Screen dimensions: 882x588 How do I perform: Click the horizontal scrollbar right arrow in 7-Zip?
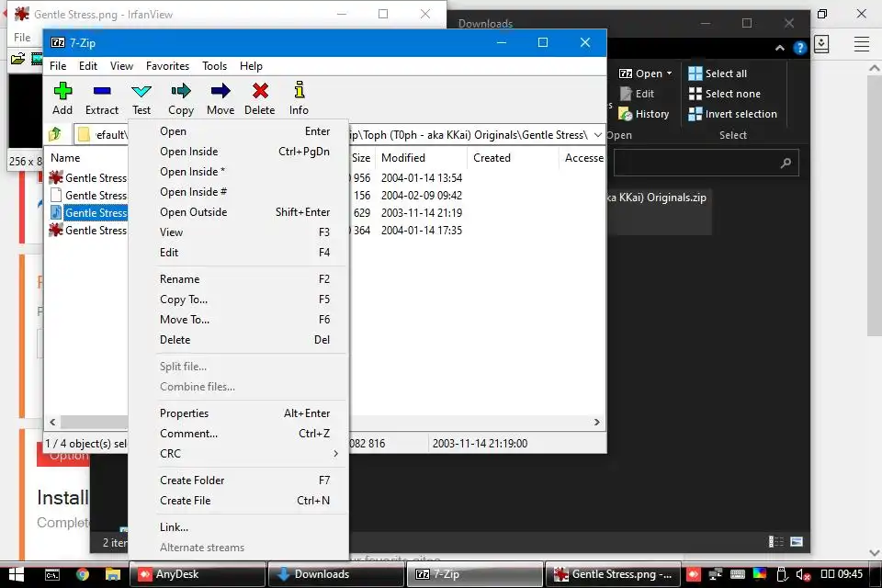tap(597, 422)
